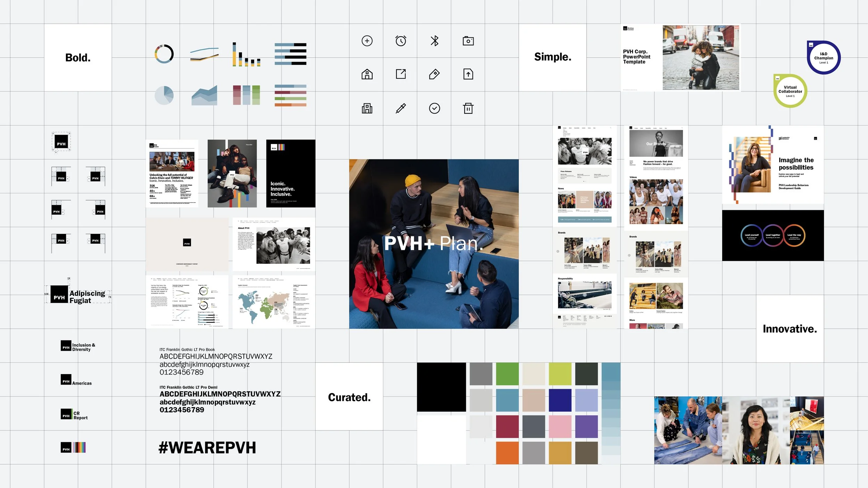Select the donut chart graphic
The height and width of the screenshot is (488, 868).
click(164, 54)
